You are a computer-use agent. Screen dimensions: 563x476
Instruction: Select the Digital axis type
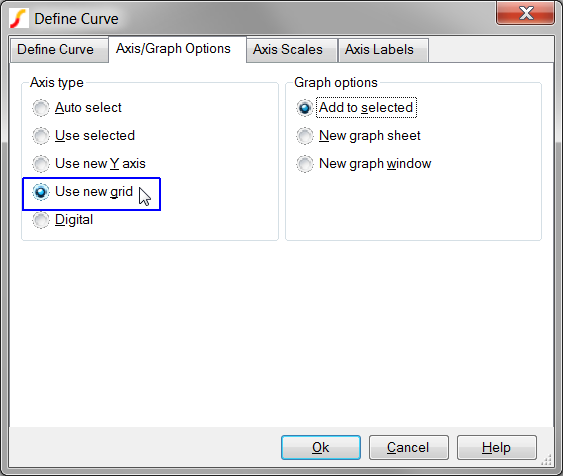(62, 220)
